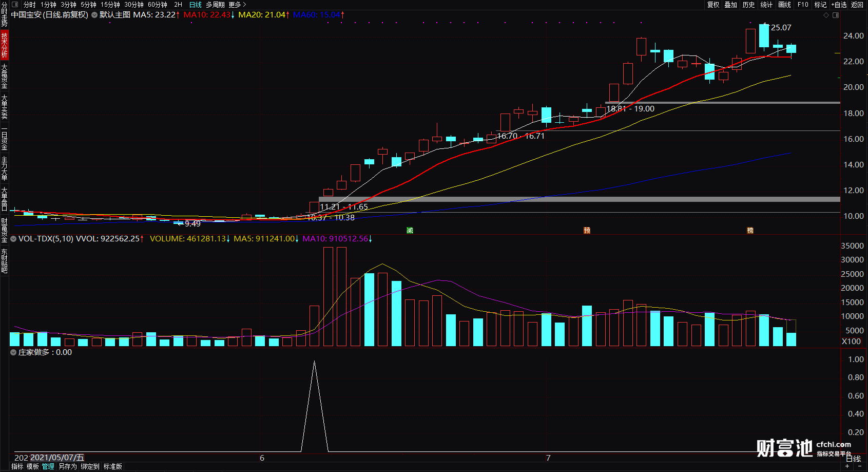Viewport: 868px width, 472px height.
Task: Click the 绑定到 bind-to button
Action: (90, 466)
